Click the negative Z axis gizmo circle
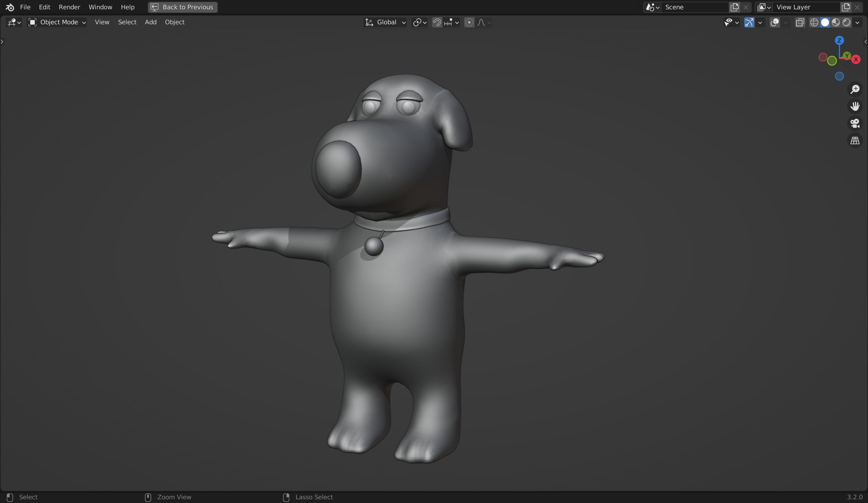868x503 pixels. [x=839, y=76]
